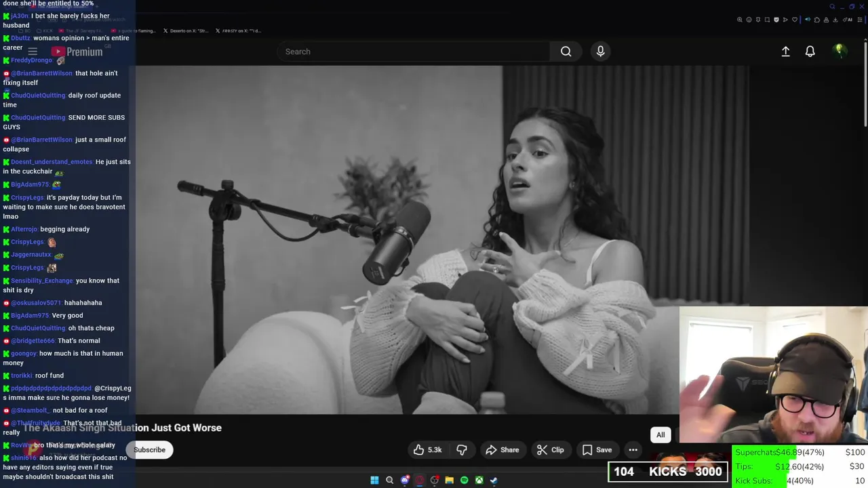Click the browser tab search magnifier
The image size is (868, 488).
(x=833, y=7)
